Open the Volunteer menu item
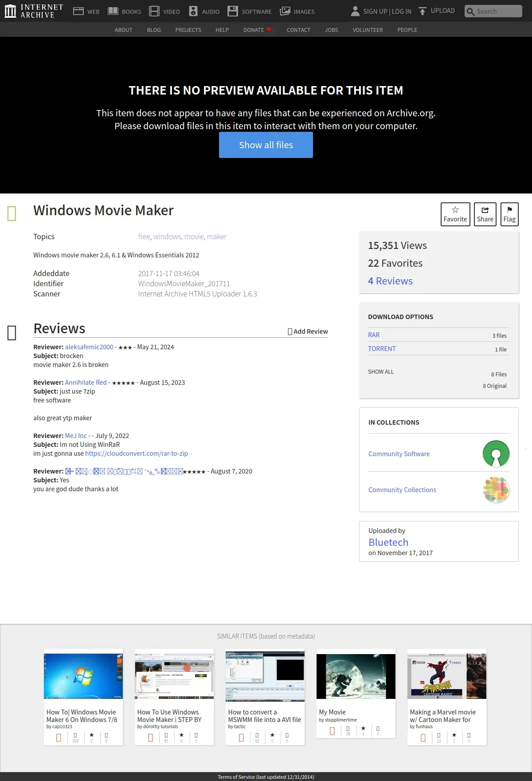Viewport: 532px width, 781px height. pyautogui.click(x=368, y=30)
